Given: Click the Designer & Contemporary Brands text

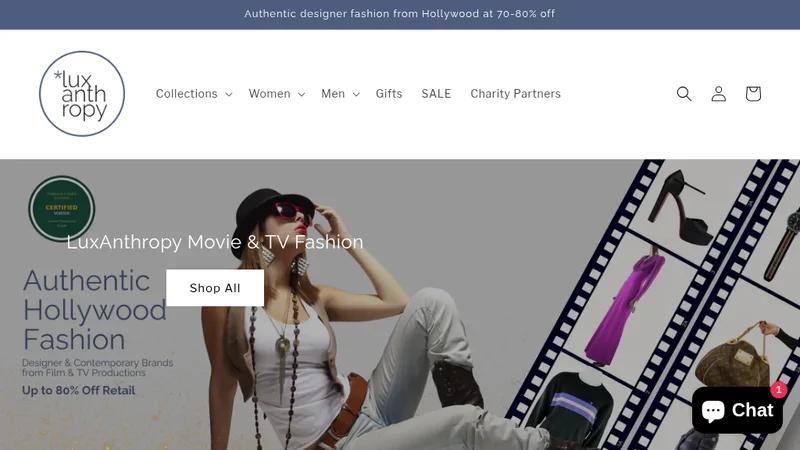Looking at the screenshot, I should click(97, 368).
